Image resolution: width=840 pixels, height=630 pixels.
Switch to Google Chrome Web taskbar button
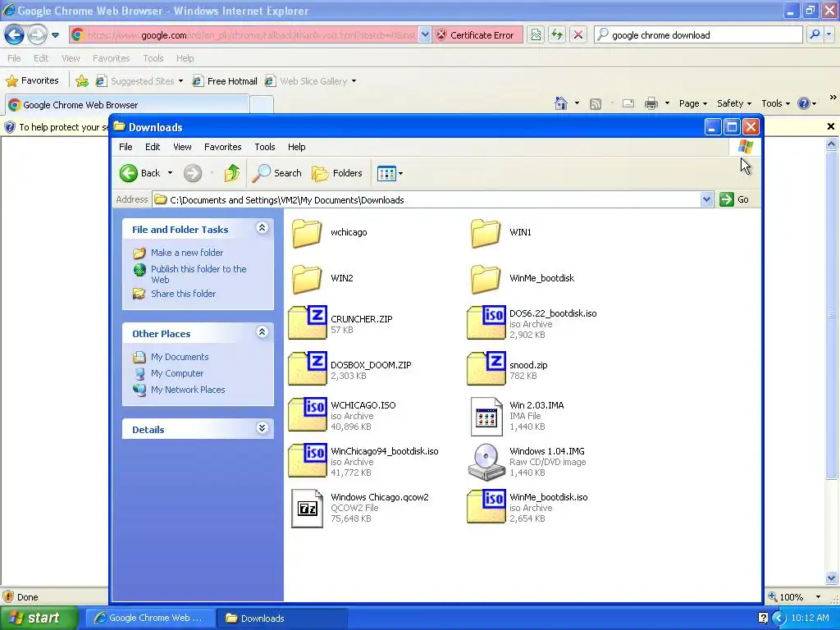point(150,618)
